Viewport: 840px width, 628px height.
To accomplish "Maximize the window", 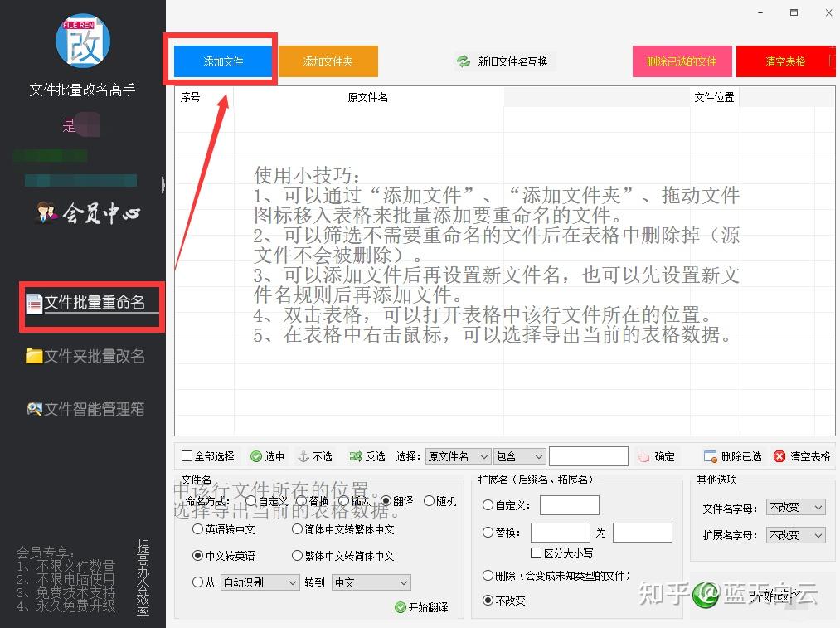I will [x=794, y=12].
